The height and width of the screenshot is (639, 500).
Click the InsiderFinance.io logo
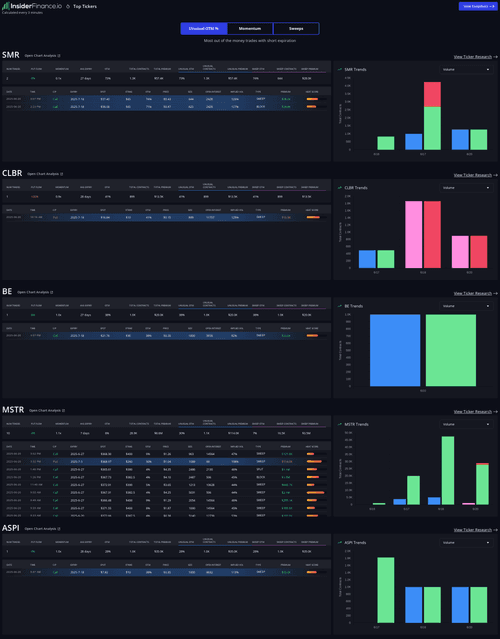click(32, 6)
